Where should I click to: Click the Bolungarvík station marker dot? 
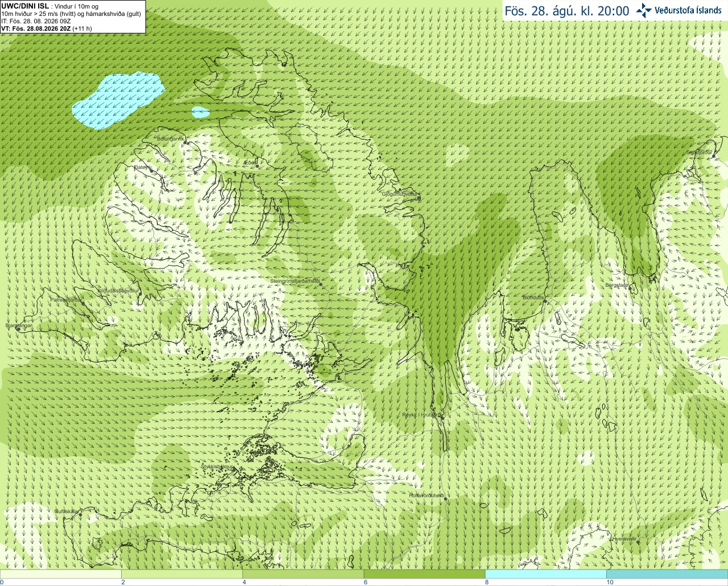[185, 142]
